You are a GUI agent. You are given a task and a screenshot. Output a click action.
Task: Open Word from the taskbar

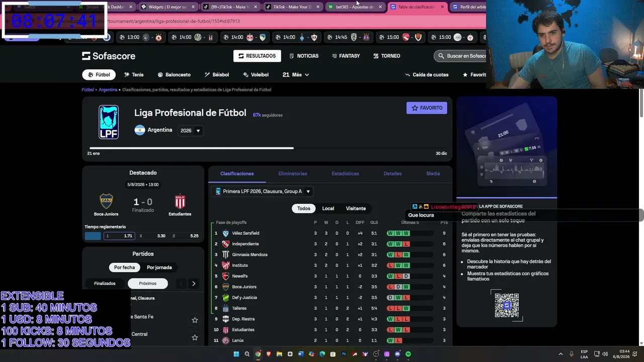point(301,354)
